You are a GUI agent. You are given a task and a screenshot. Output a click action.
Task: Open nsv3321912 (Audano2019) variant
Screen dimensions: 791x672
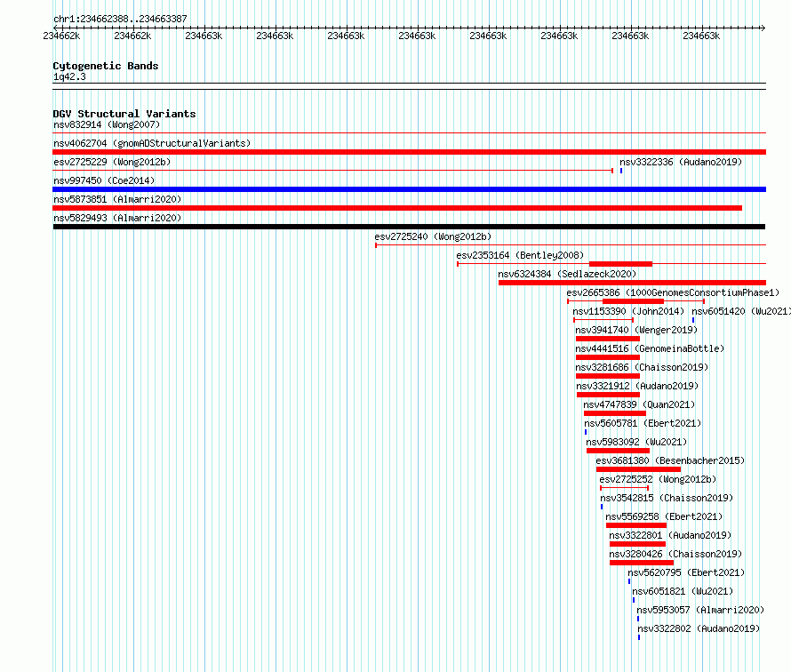[x=637, y=386]
